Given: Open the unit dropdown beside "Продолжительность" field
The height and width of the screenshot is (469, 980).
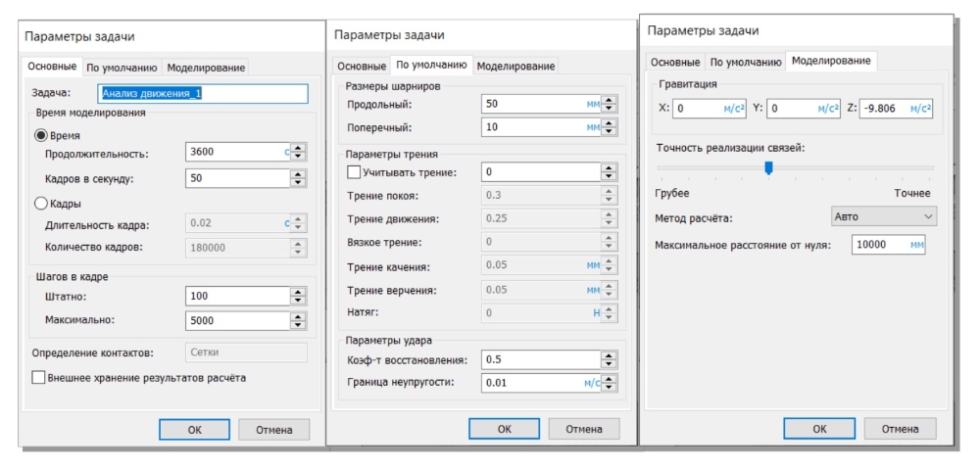Looking at the screenshot, I should (286, 152).
